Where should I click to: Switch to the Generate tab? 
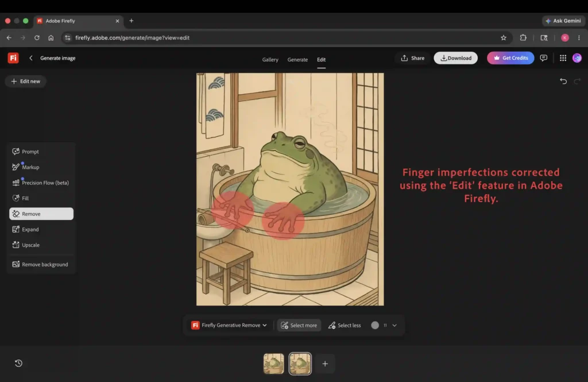pyautogui.click(x=297, y=60)
